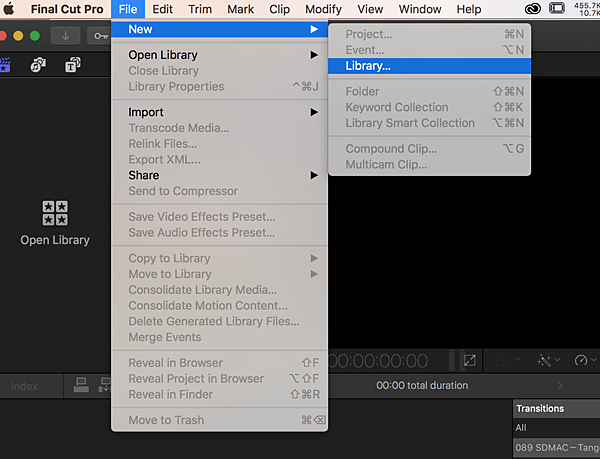Click the fullscreen viewer expand icon
The image size is (600, 459).
coord(470,360)
